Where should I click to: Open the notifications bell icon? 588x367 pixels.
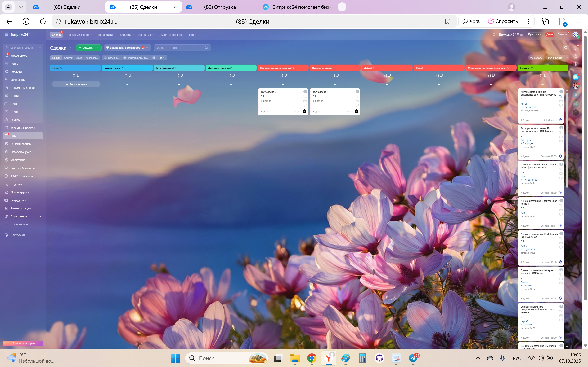click(x=576, y=48)
